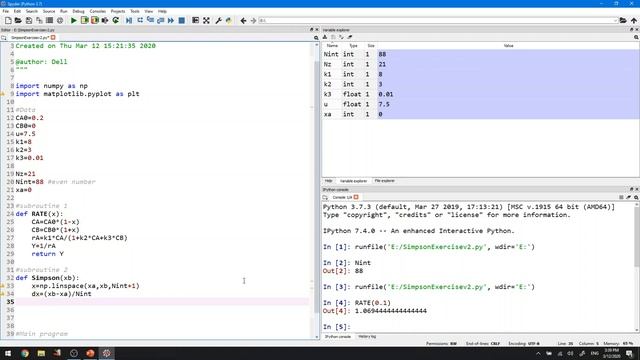Switch to the Help tab
Viewport: 640px width, 360px height.
pos(328,181)
